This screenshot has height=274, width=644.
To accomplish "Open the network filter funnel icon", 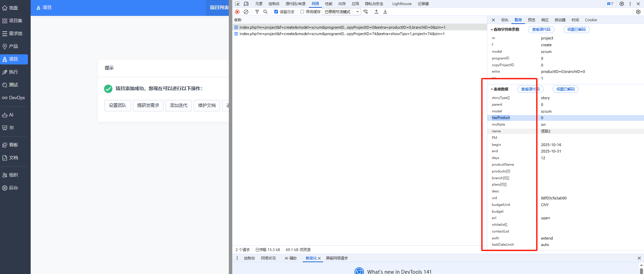I will coord(257,12).
